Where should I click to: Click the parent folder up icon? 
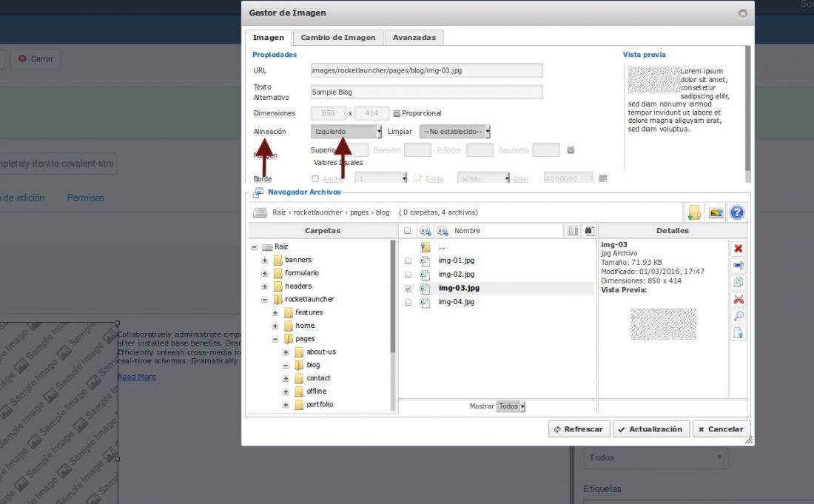click(425, 247)
